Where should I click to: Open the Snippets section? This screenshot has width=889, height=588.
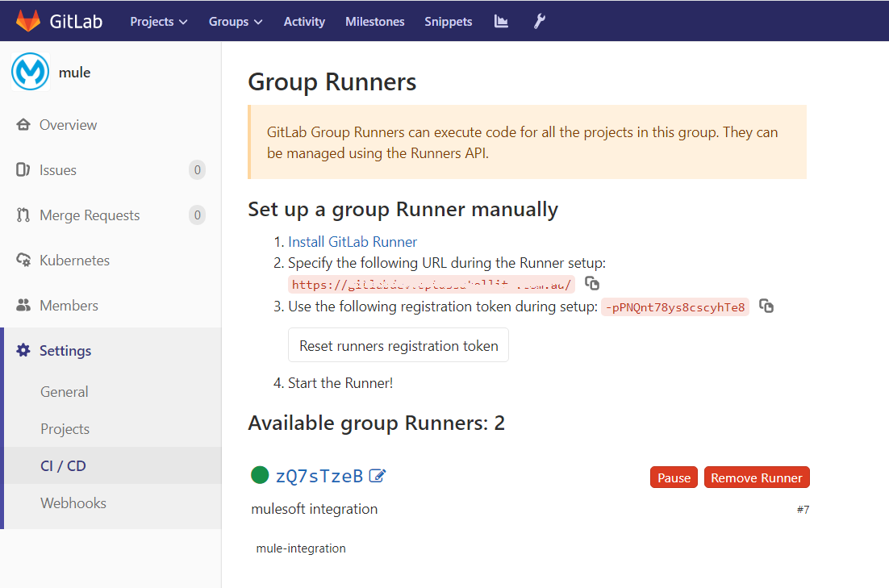coord(448,22)
